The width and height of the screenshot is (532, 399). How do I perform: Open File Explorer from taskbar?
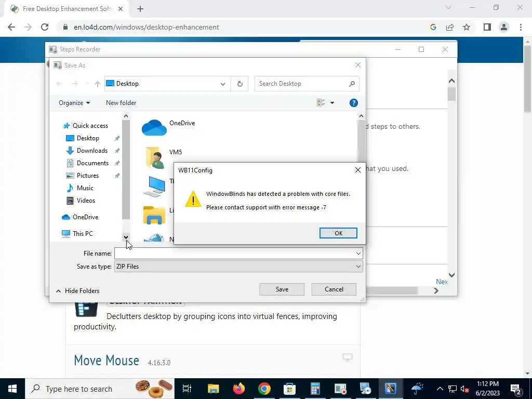click(x=214, y=389)
